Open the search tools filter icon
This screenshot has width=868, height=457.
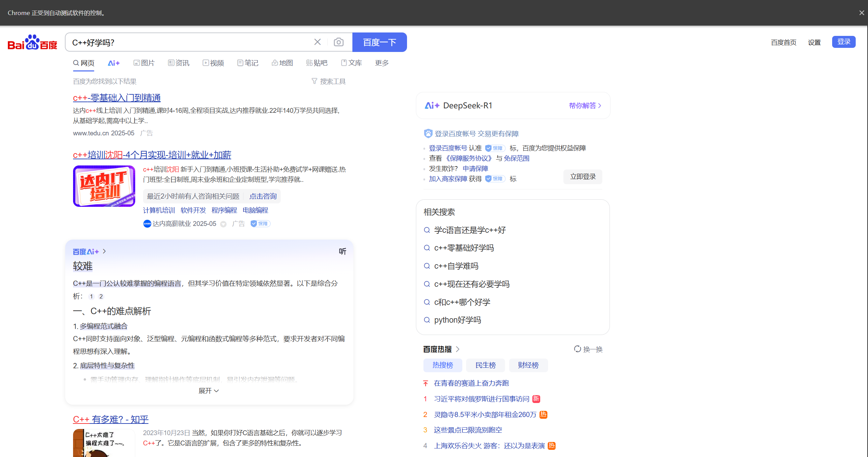pyautogui.click(x=314, y=81)
